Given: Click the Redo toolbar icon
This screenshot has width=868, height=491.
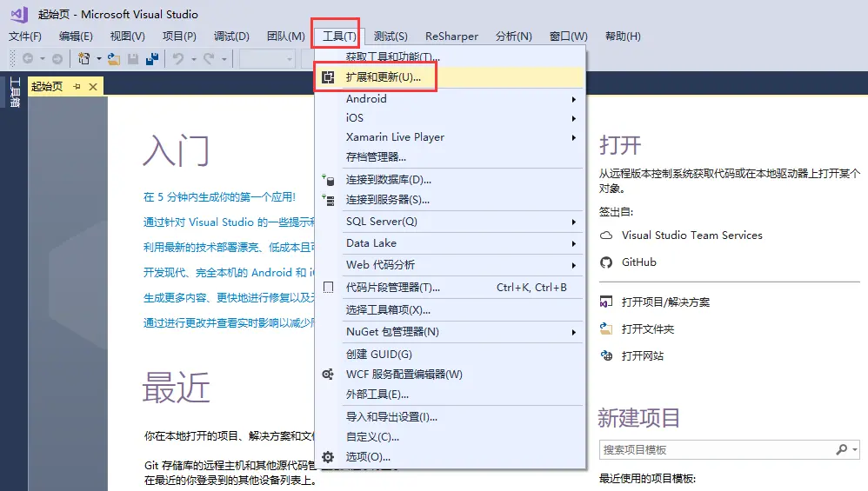Looking at the screenshot, I should coord(209,58).
